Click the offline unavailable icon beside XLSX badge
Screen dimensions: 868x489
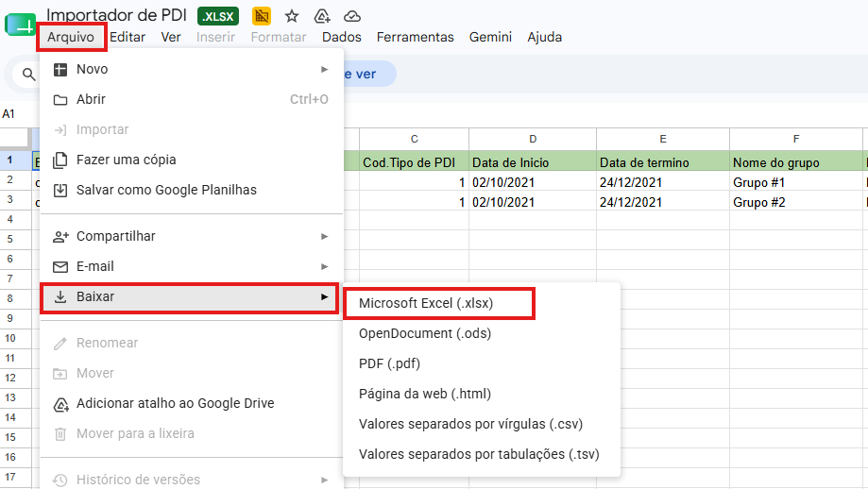point(262,17)
